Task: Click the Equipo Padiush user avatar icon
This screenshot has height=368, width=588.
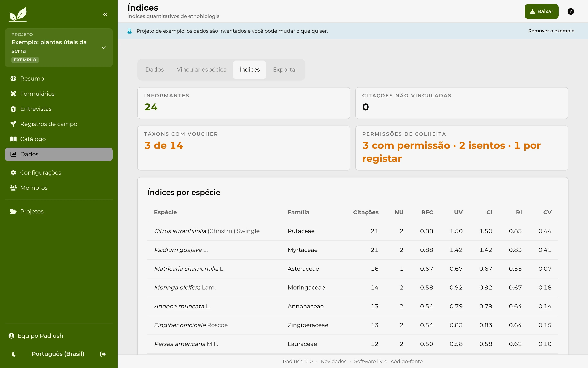Action: pos(11,336)
